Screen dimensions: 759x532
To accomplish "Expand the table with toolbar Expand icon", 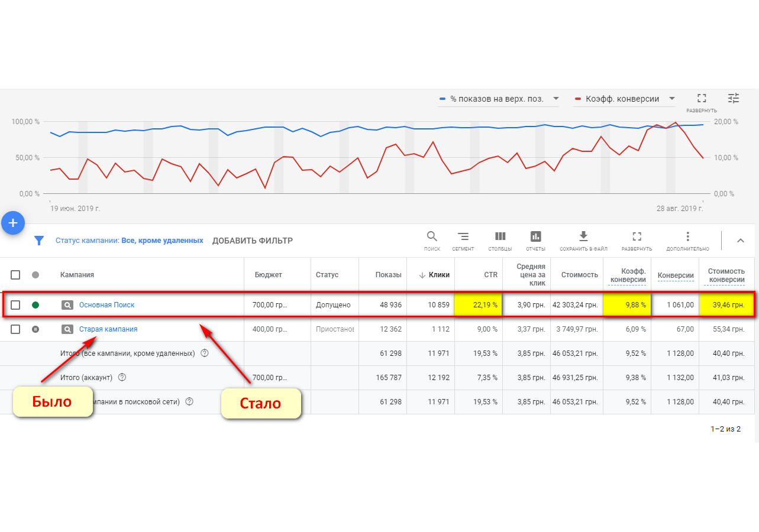I will [x=637, y=237].
